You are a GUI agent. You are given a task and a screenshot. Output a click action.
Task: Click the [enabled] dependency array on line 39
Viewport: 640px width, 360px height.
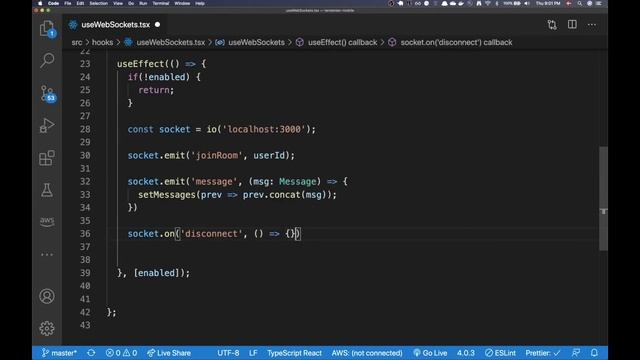pos(156,273)
